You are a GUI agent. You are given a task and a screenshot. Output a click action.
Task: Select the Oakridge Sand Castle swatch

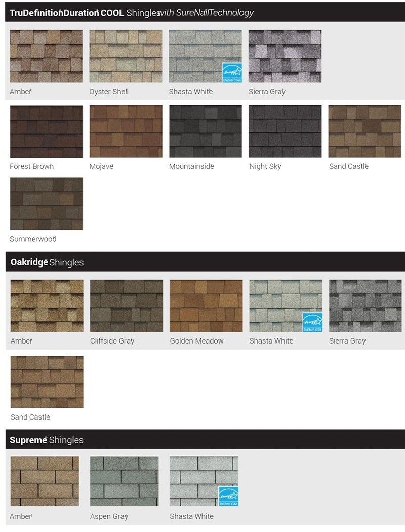coord(47,382)
